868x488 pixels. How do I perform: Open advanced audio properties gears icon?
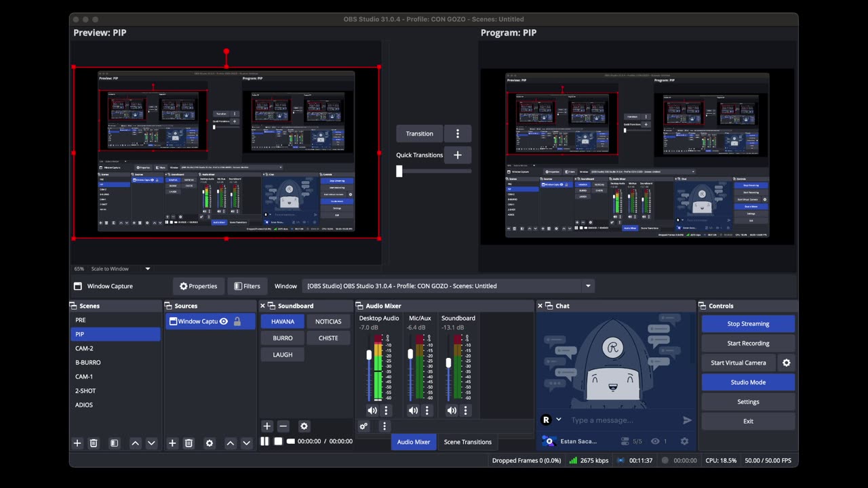point(364,426)
